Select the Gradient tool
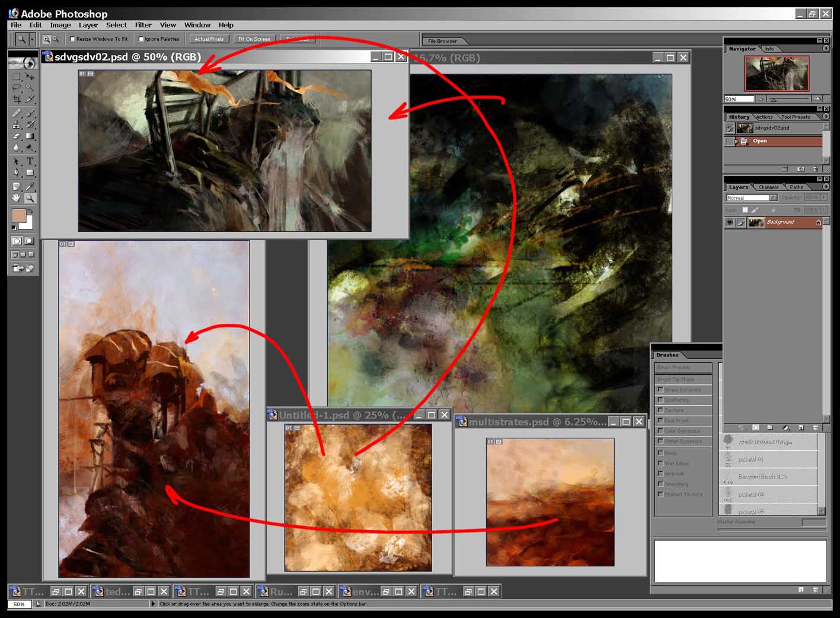 point(30,136)
